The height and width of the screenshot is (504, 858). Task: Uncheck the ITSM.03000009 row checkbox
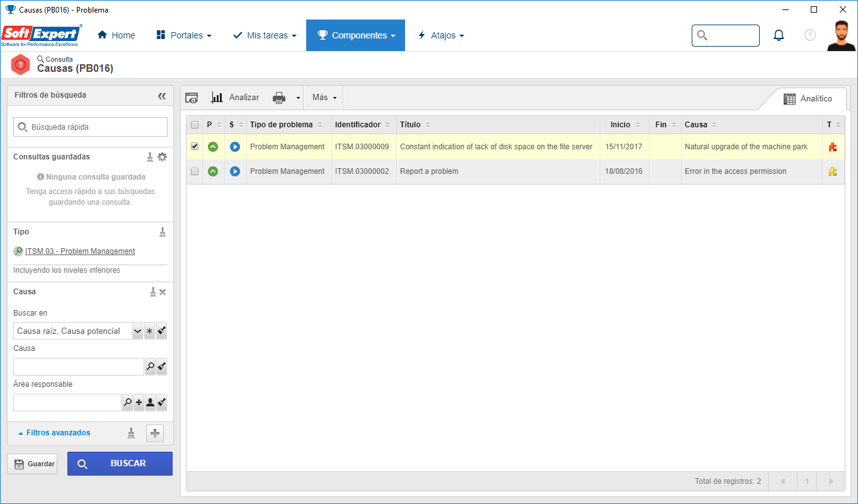tap(195, 146)
